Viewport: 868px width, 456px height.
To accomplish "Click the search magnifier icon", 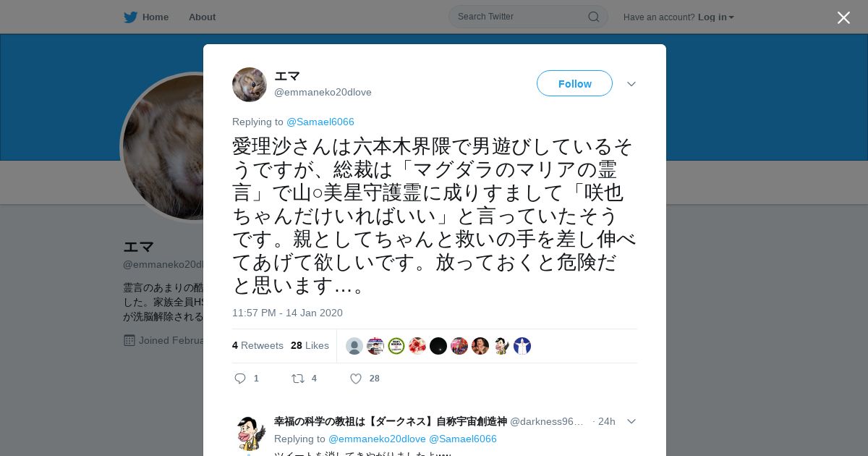I will click(593, 17).
